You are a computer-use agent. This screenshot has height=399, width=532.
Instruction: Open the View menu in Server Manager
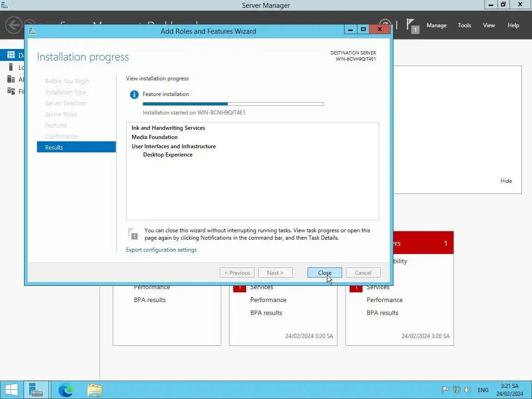[489, 25]
